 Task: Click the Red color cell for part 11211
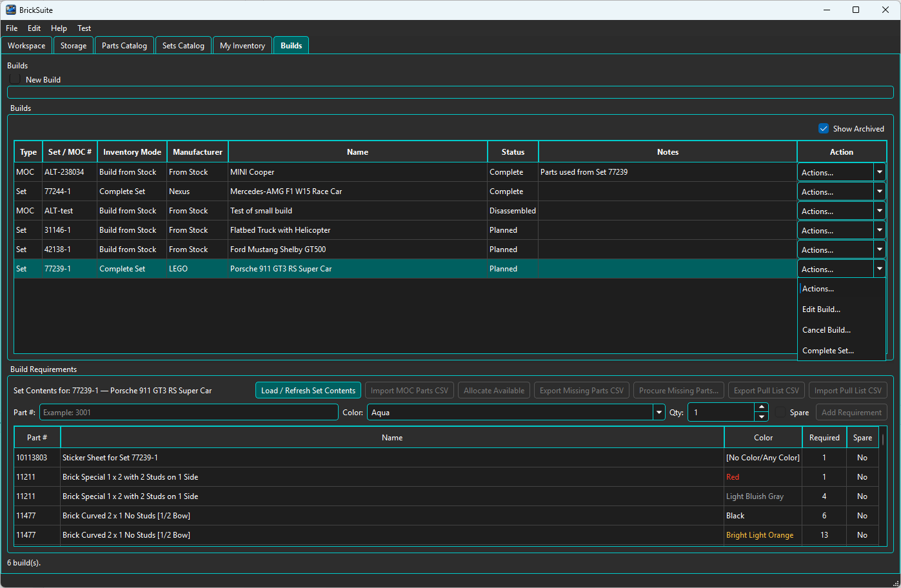coord(763,477)
